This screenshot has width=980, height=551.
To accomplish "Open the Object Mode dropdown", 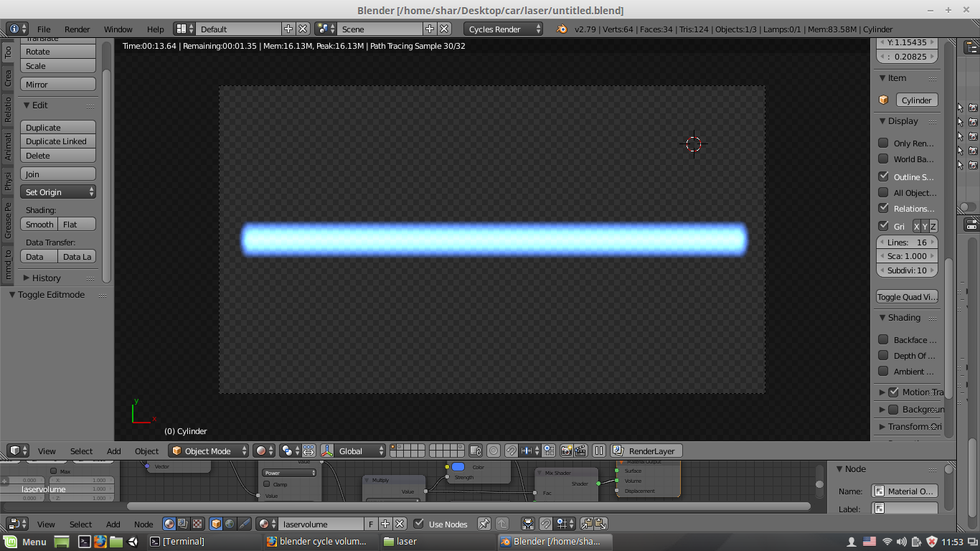I will point(209,451).
